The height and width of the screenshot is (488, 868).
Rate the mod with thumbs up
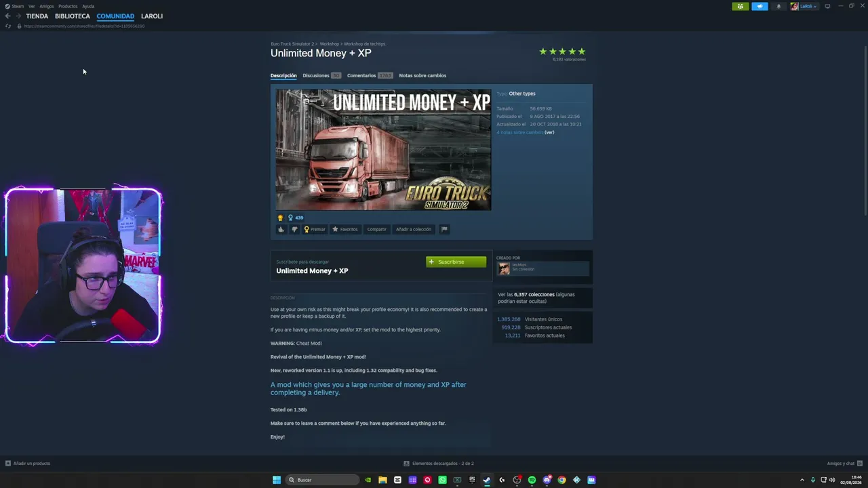click(281, 229)
